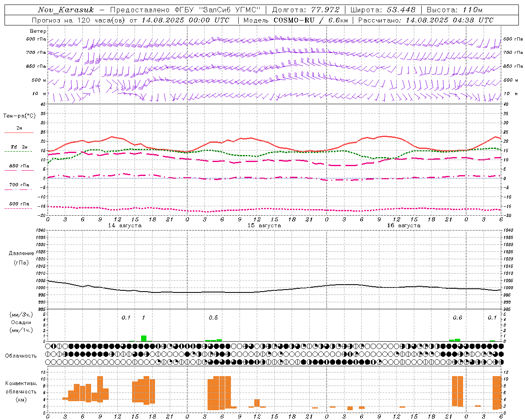Click the '(км)' unit under convective cloudiness
Image resolution: width=525 pixels, height=420 pixels.
coord(21,399)
